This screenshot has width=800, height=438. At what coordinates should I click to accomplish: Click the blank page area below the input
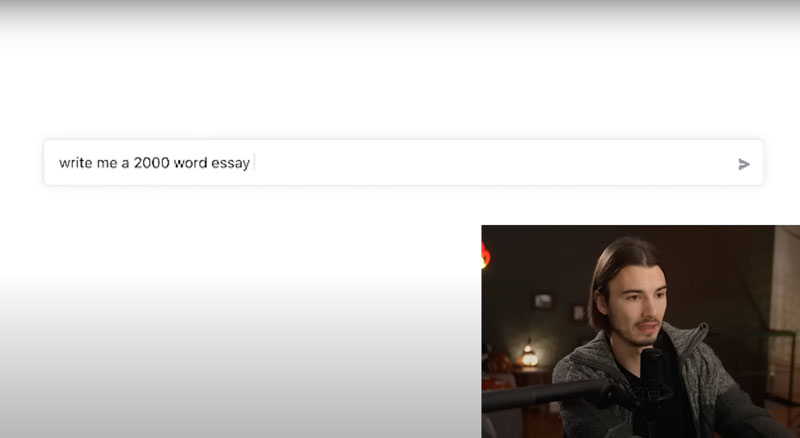click(x=240, y=317)
